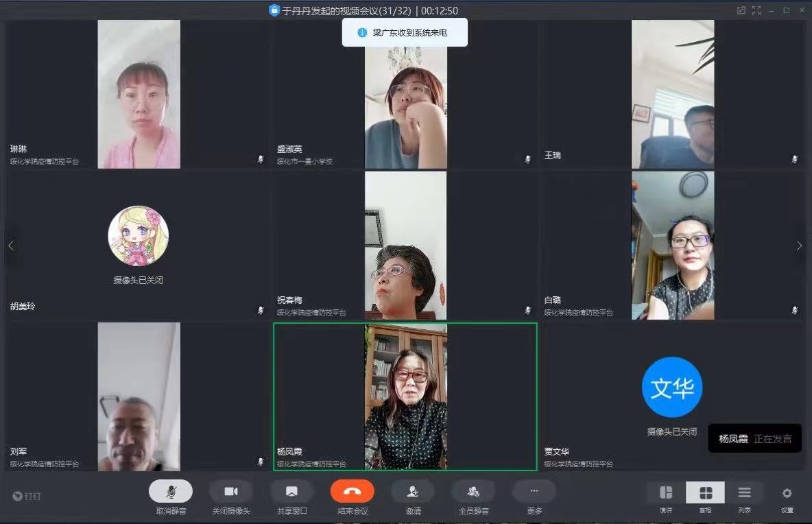
Task: Open 共享窗口 screen share
Action: pyautogui.click(x=291, y=491)
